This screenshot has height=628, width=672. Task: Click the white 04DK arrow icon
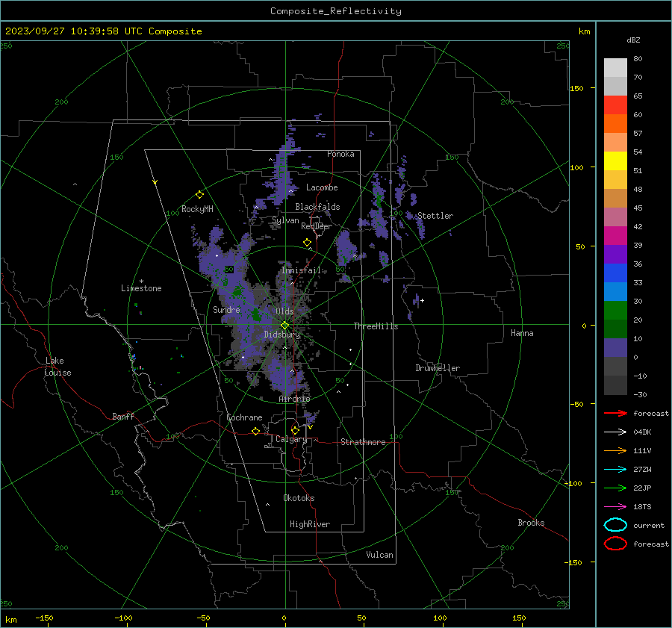click(x=615, y=432)
